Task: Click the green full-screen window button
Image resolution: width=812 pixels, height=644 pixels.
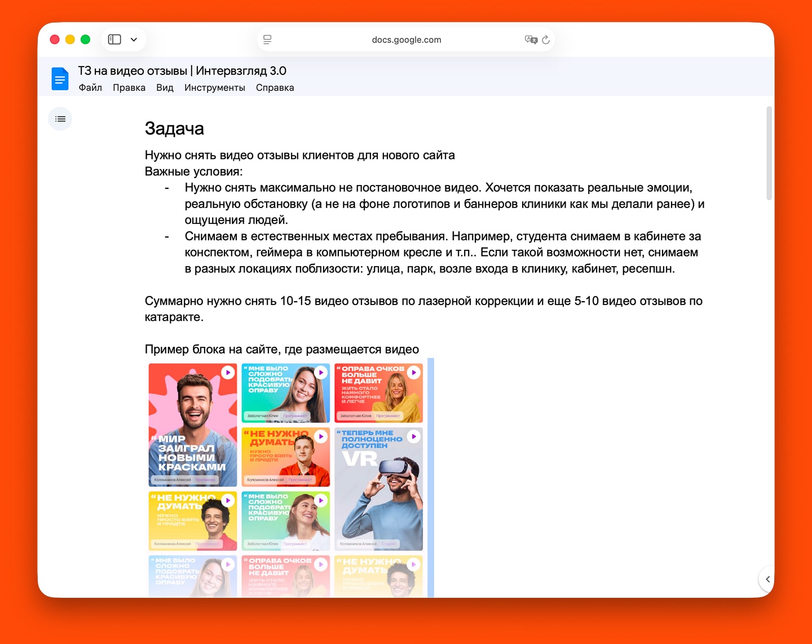Action: click(x=86, y=39)
